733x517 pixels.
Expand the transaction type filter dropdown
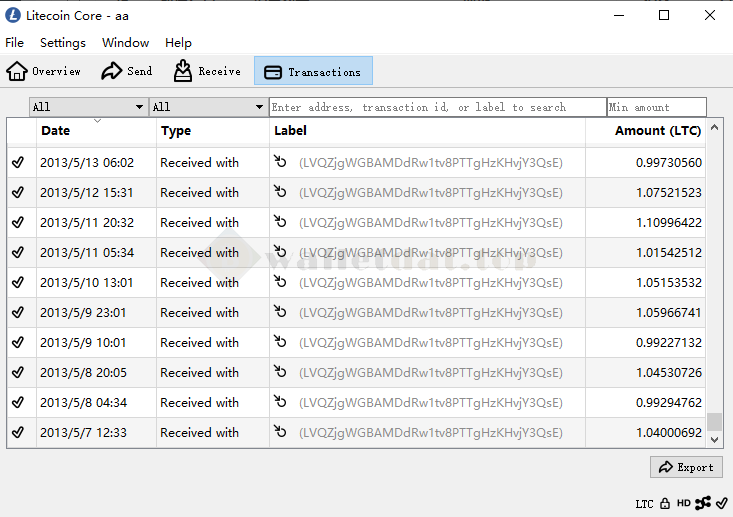pyautogui.click(x=208, y=107)
